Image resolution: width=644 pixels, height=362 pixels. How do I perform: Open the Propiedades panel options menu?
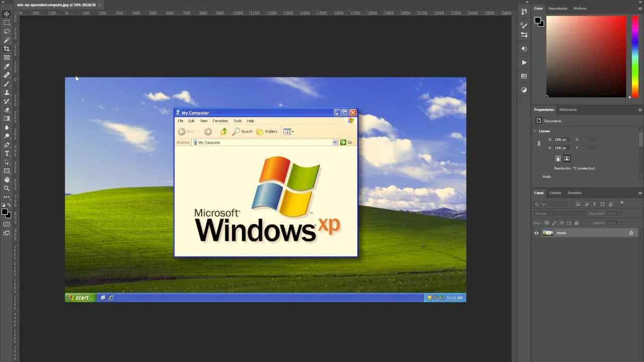click(640, 110)
